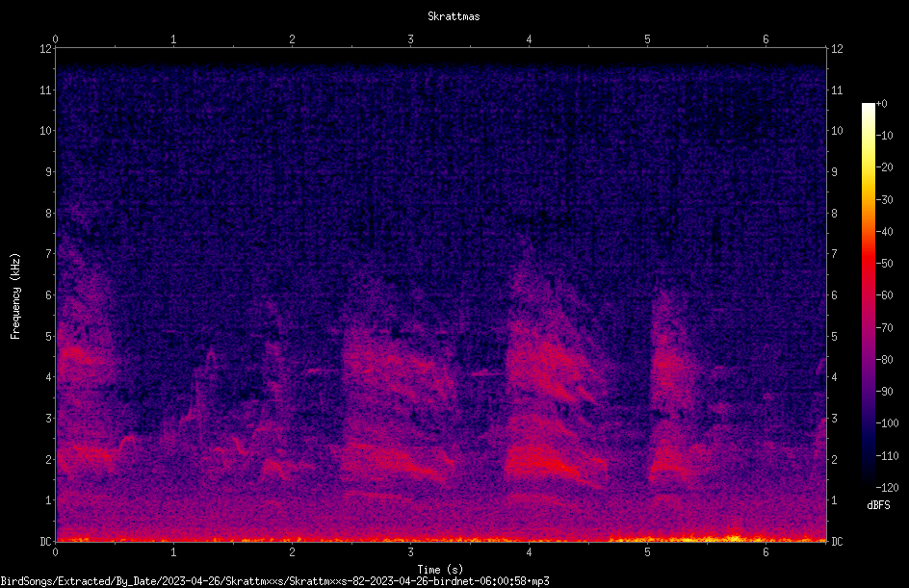Click the 12 kHz label on left axis

tap(46, 49)
